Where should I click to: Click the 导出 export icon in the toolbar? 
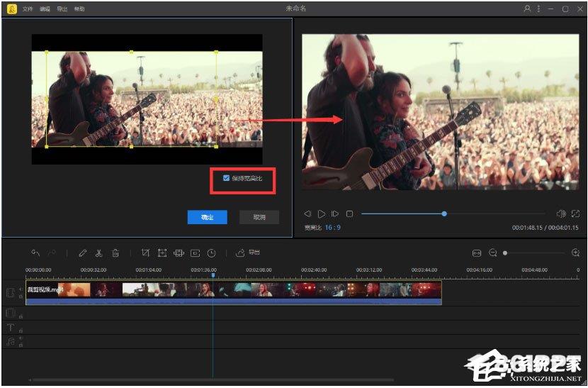(x=240, y=253)
